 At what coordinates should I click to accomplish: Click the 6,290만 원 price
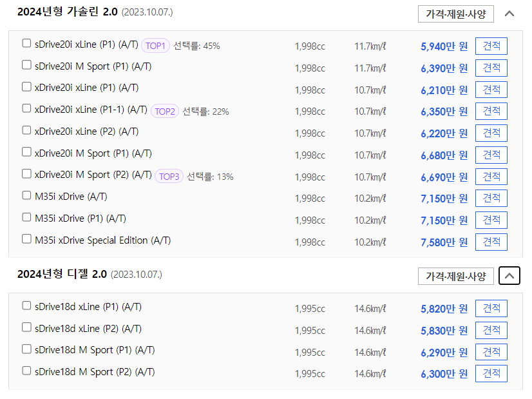pos(444,352)
